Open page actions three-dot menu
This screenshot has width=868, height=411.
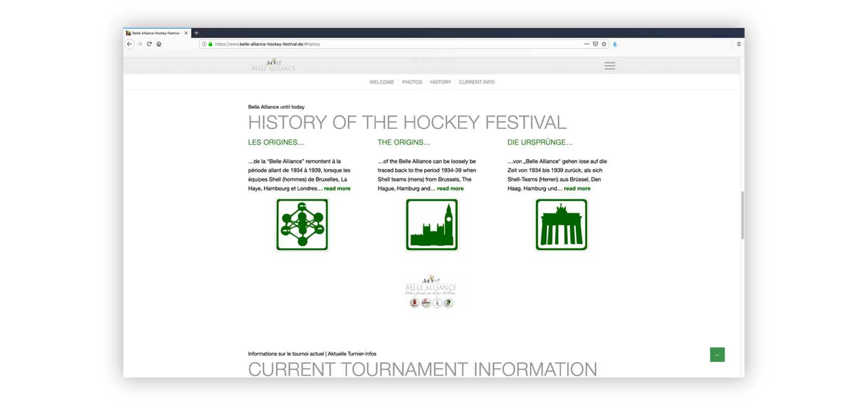tap(587, 44)
